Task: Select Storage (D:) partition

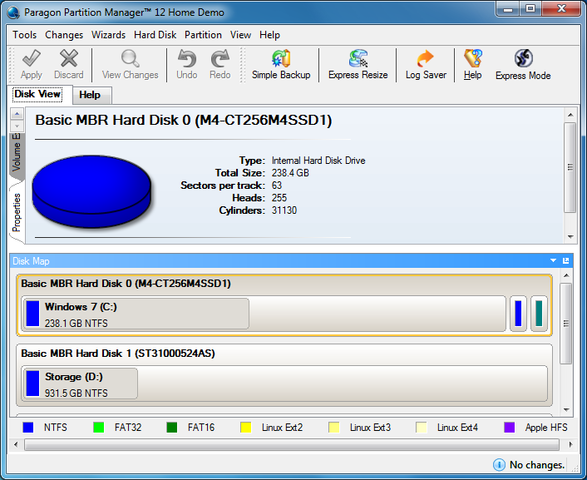Action: pyautogui.click(x=285, y=384)
